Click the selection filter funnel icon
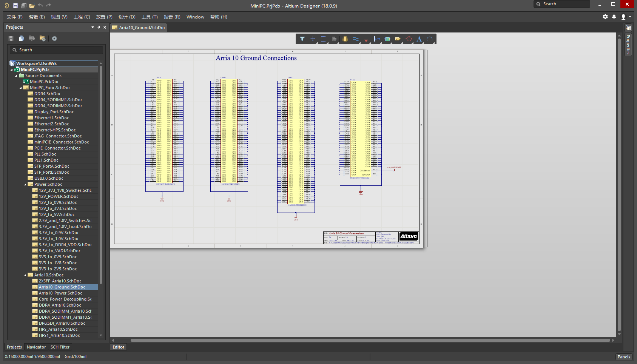This screenshot has width=637, height=364. pos(302,39)
